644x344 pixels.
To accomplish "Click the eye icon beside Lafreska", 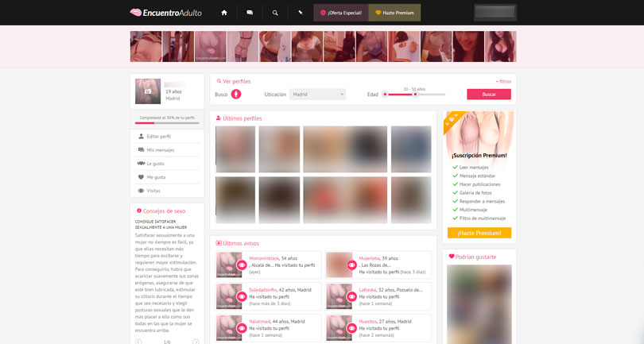I will tap(351, 296).
